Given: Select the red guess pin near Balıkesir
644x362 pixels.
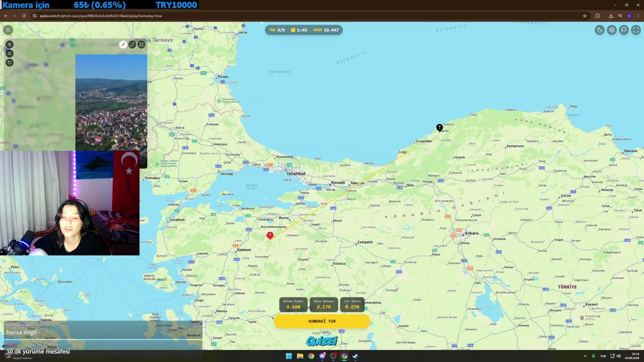Looking at the screenshot, I should tap(270, 235).
